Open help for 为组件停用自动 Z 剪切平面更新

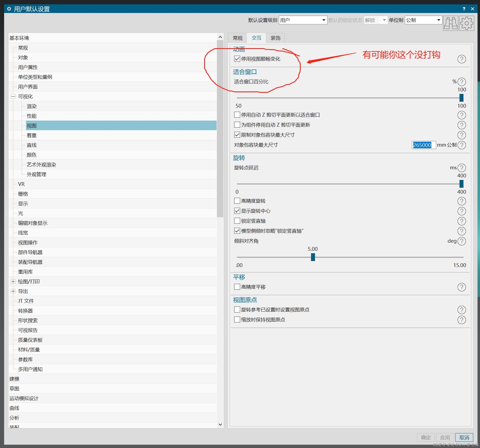click(462, 125)
